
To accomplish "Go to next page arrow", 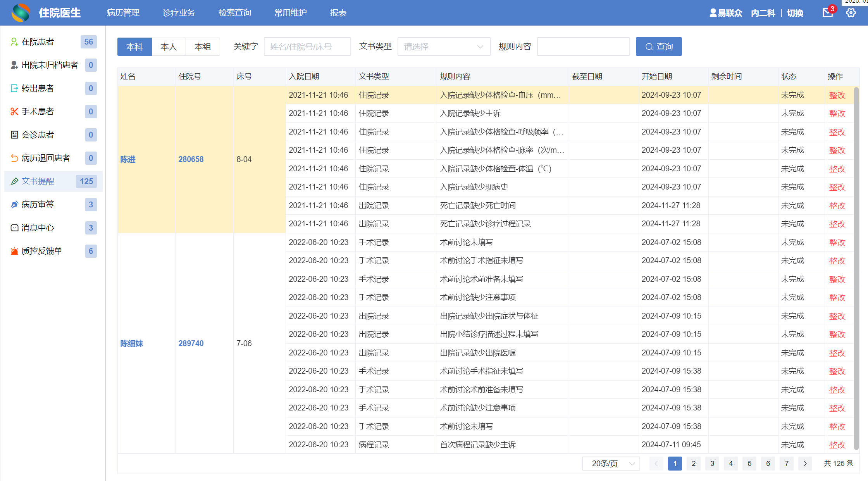I will 805,464.
